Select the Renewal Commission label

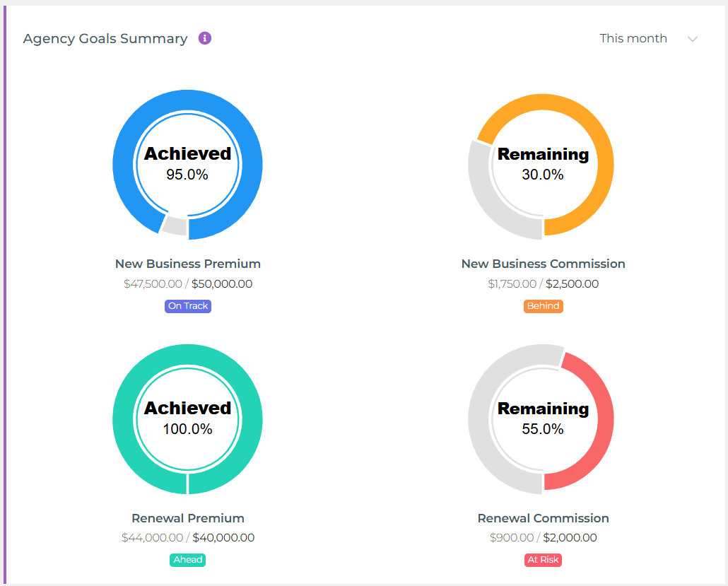[543, 517]
